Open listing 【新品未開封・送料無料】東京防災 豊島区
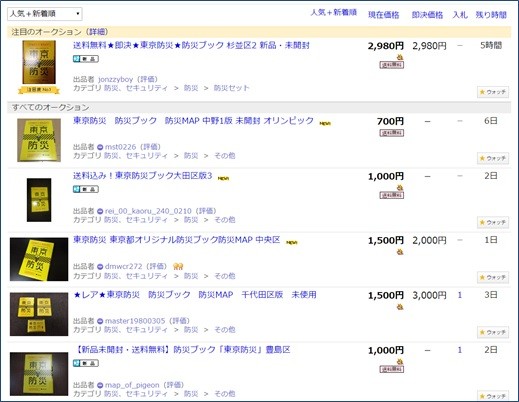 (x=182, y=350)
